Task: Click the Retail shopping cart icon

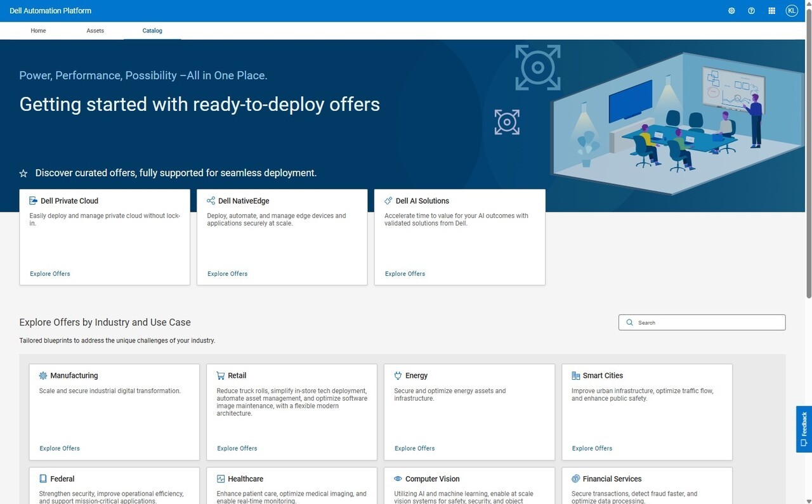Action: click(x=221, y=375)
